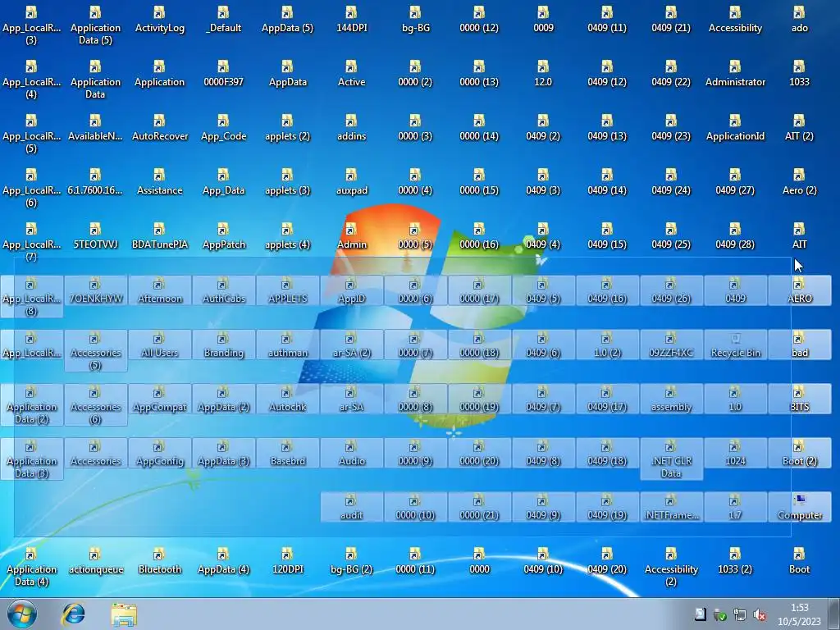
Task: Select the .NET CLR Data shortcut
Action: [671, 459]
